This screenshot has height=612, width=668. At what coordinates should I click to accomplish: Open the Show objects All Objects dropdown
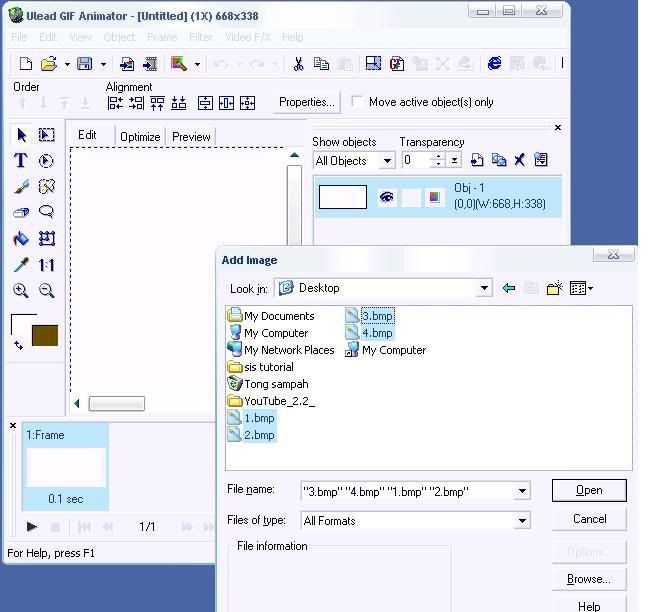point(387,161)
